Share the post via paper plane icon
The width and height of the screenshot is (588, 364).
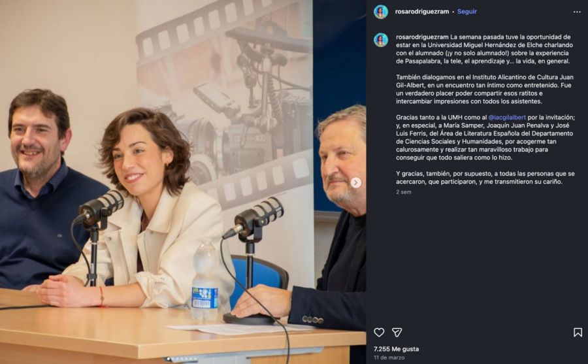397,332
